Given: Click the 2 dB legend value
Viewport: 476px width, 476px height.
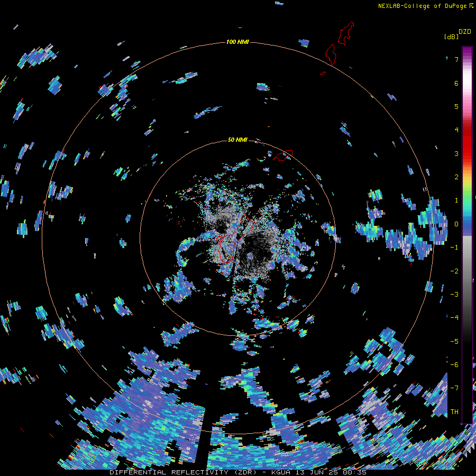Looking at the screenshot, I should coord(456,177).
